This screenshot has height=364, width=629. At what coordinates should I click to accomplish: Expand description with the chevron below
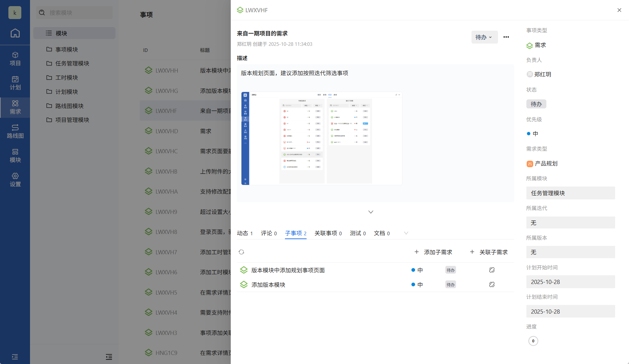coord(371,212)
